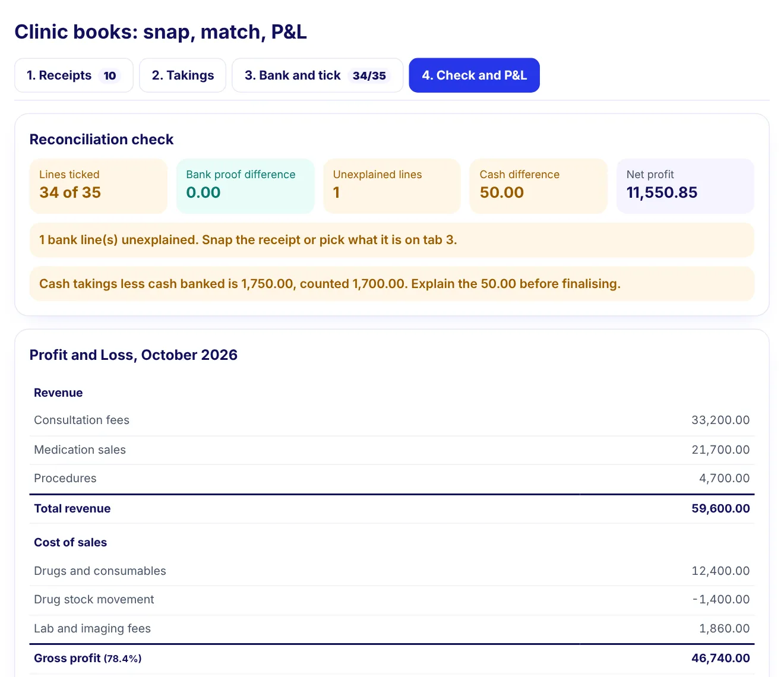
Task: Select the Unexplained lines card
Action: click(392, 186)
